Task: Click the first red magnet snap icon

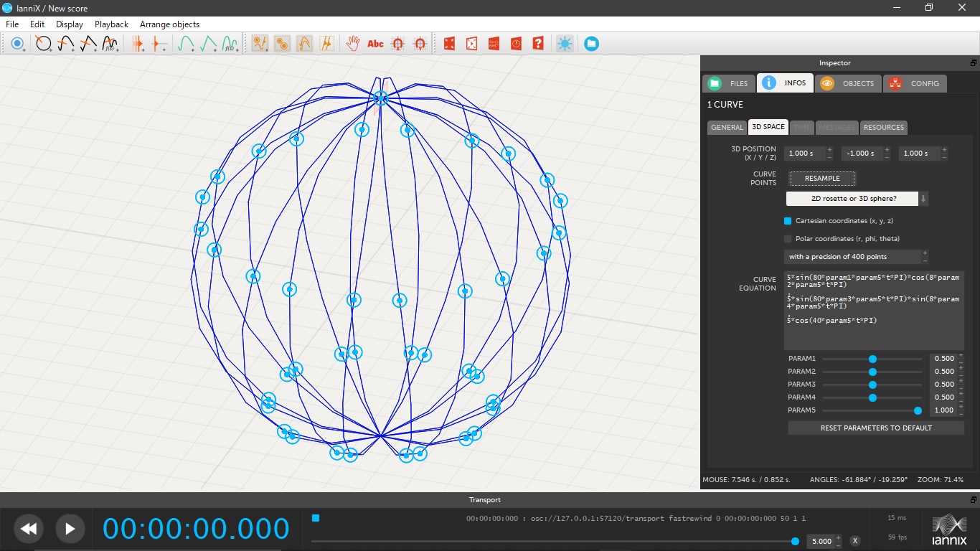Action: tap(398, 44)
